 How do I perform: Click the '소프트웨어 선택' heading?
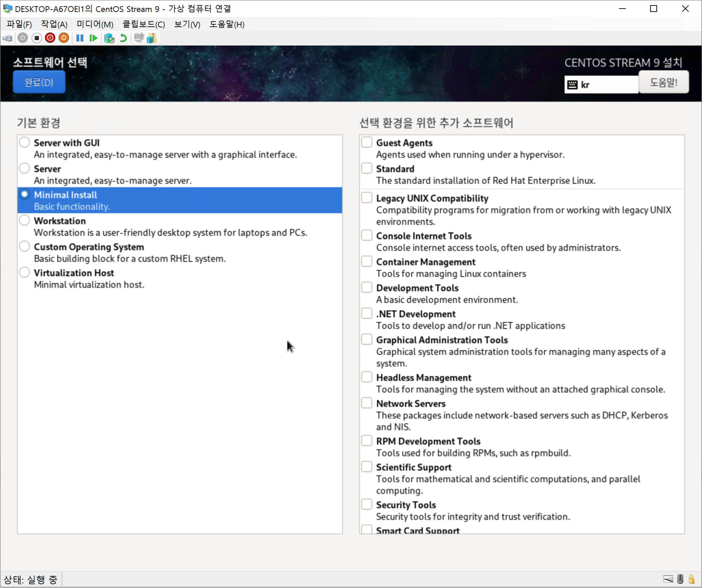pyautogui.click(x=50, y=62)
